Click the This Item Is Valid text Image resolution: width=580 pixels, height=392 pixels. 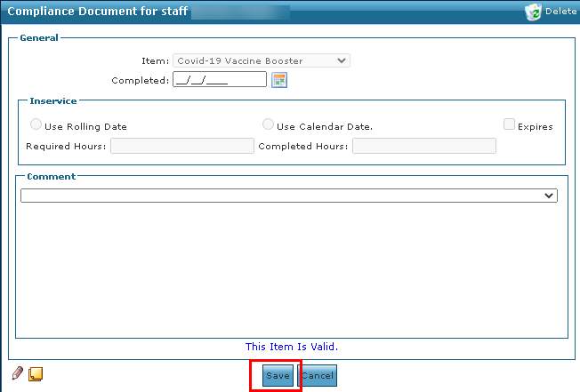(292, 347)
